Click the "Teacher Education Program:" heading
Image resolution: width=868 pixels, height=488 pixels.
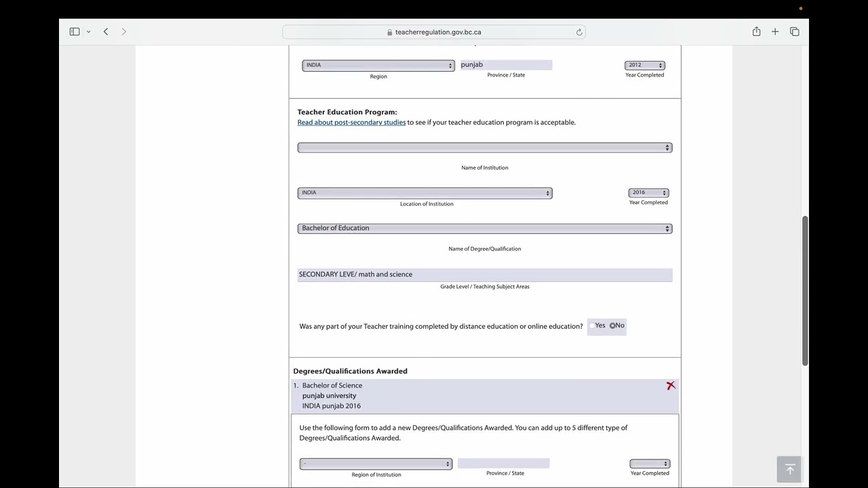click(x=347, y=113)
